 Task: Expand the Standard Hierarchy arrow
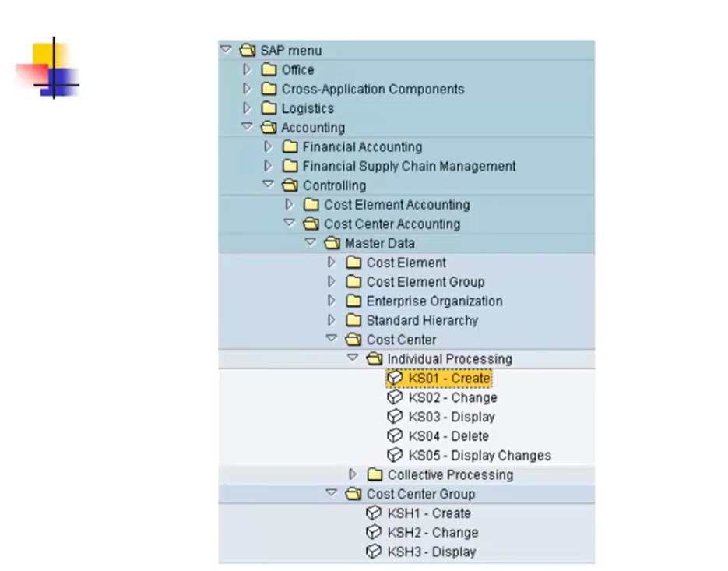[332, 319]
